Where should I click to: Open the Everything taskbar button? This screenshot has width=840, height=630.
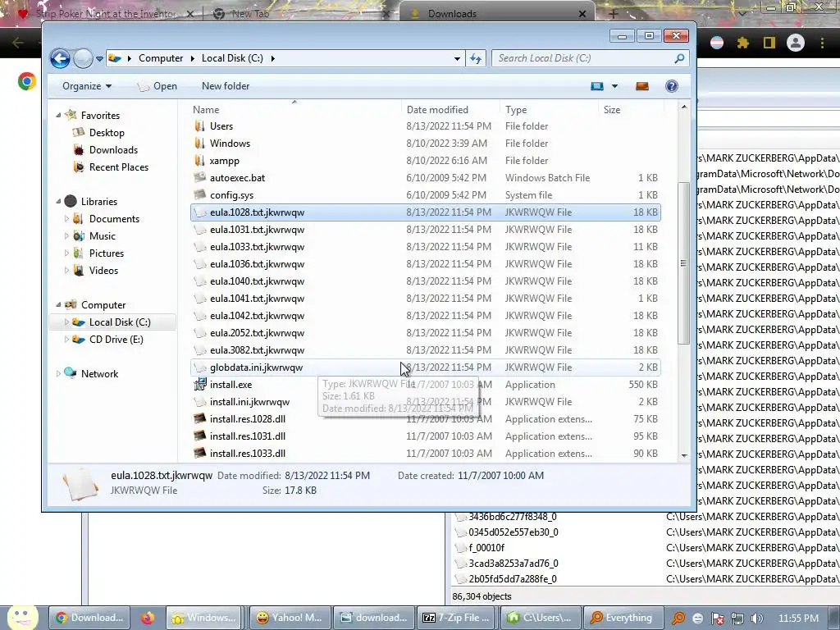click(x=622, y=618)
